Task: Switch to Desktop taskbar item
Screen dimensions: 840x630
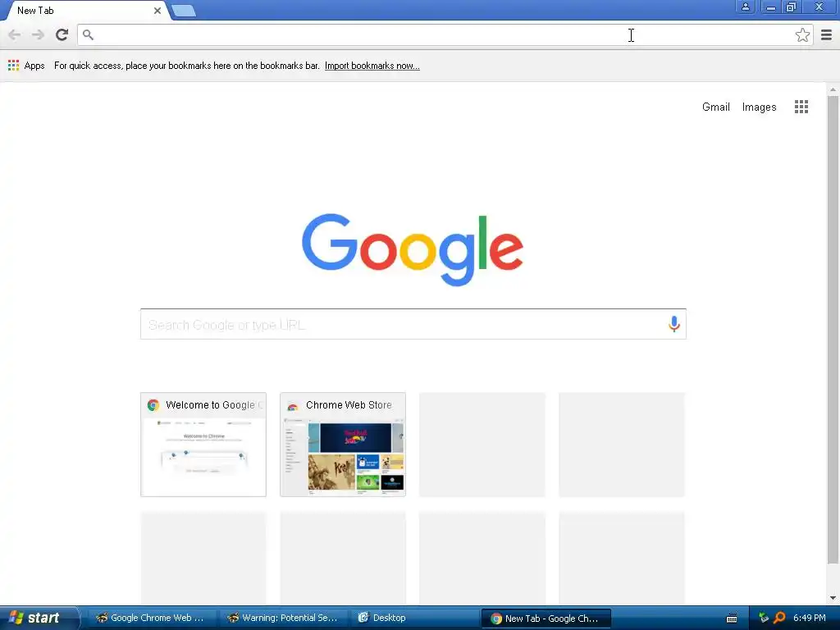Action: [414, 618]
